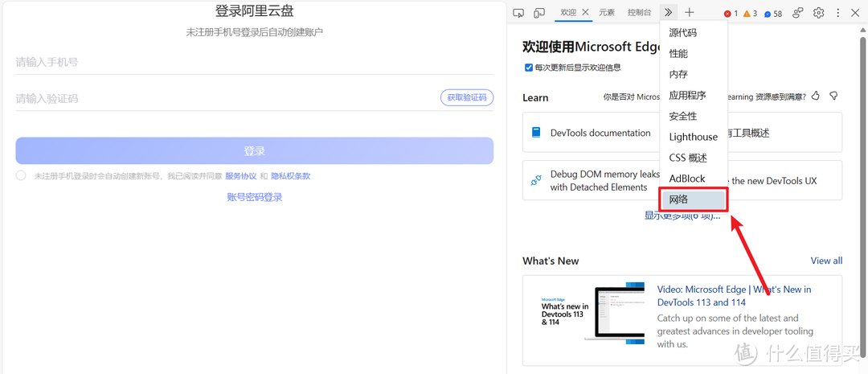Open the What's New video thumbnail

pyautogui.click(x=592, y=314)
